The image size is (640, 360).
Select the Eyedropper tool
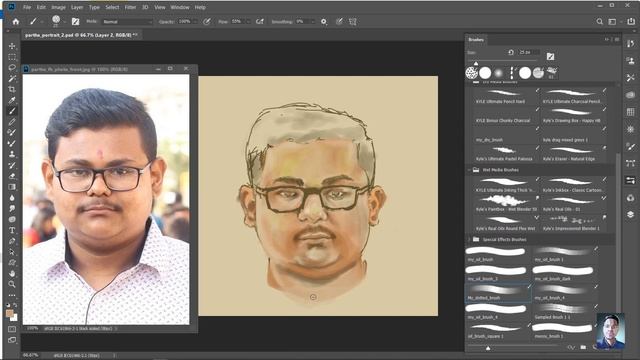click(12, 100)
